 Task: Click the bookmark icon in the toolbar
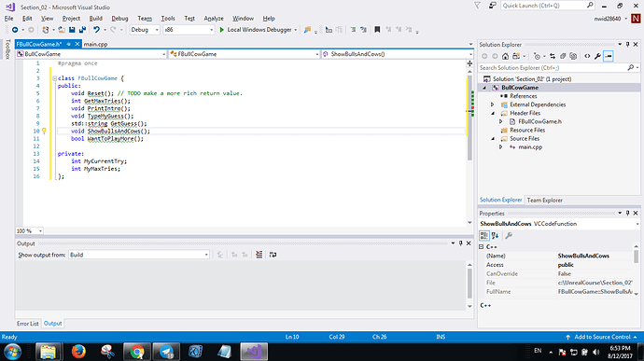(377, 30)
